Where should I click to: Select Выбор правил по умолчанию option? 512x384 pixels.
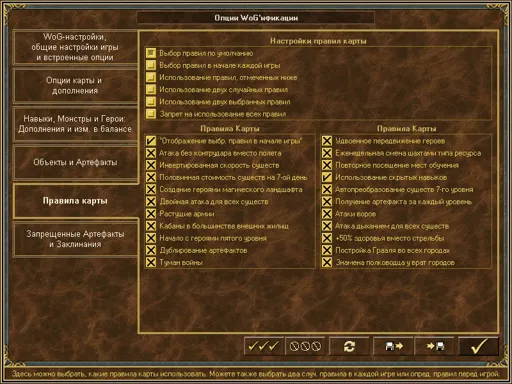(x=151, y=53)
